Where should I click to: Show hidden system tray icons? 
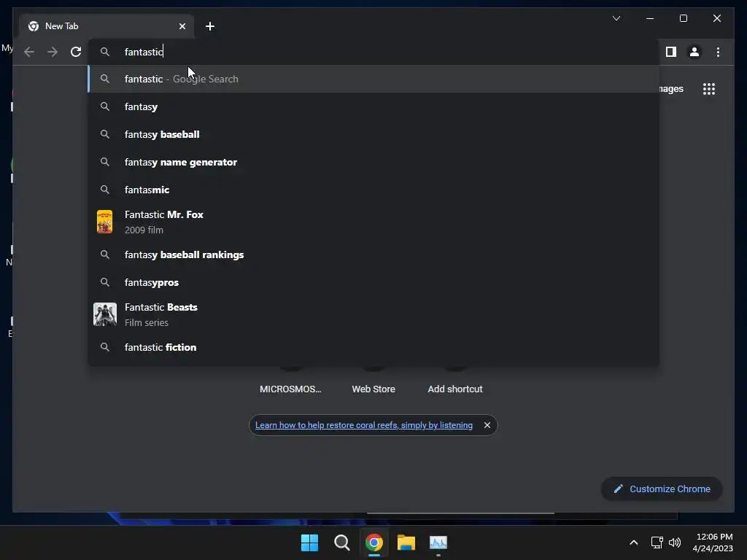click(634, 542)
